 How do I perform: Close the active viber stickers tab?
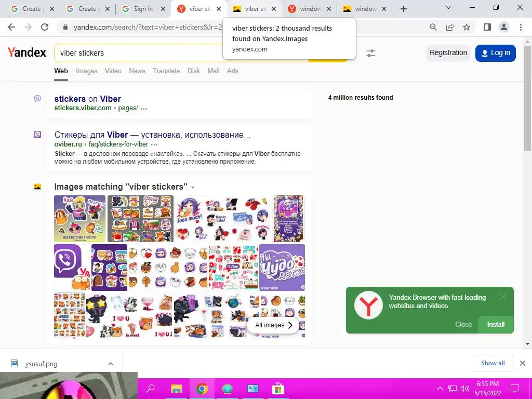219,9
